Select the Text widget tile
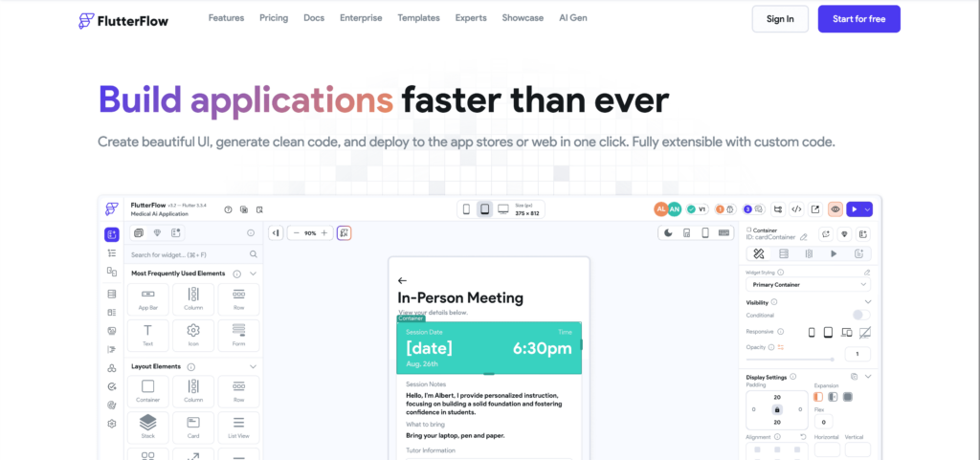Image resolution: width=980 pixels, height=460 pixels. pos(148,336)
